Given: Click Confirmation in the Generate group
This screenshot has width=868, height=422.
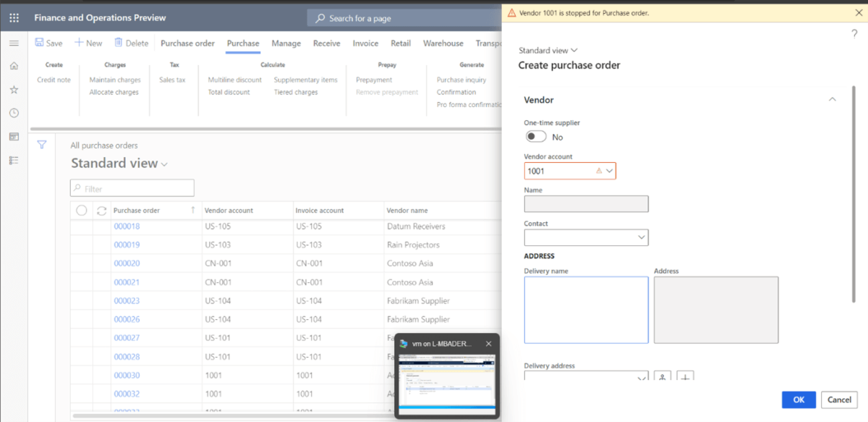Looking at the screenshot, I should [x=456, y=93].
